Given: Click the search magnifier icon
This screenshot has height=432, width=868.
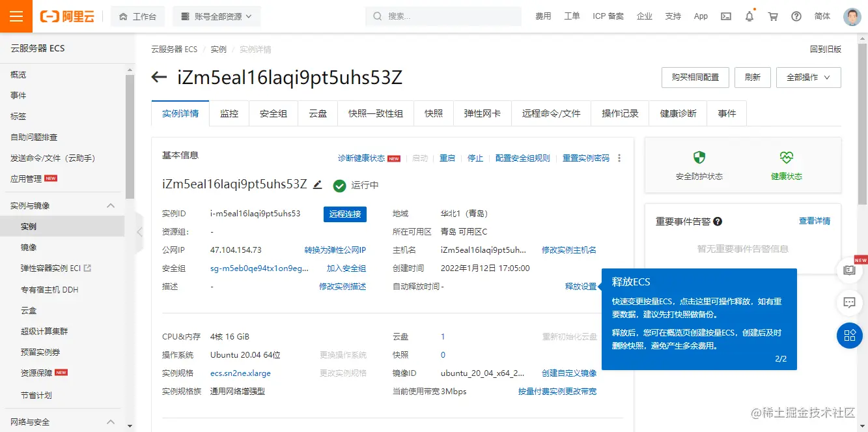Looking at the screenshot, I should (x=378, y=16).
